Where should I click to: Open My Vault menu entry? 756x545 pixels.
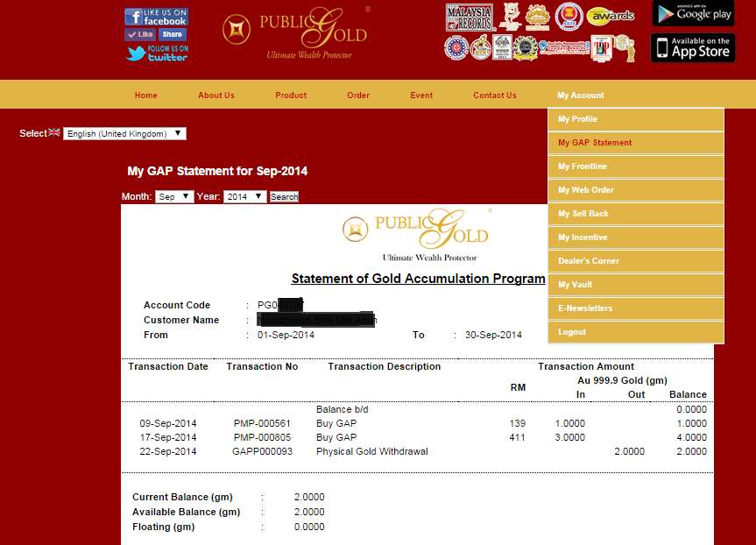pyautogui.click(x=635, y=285)
